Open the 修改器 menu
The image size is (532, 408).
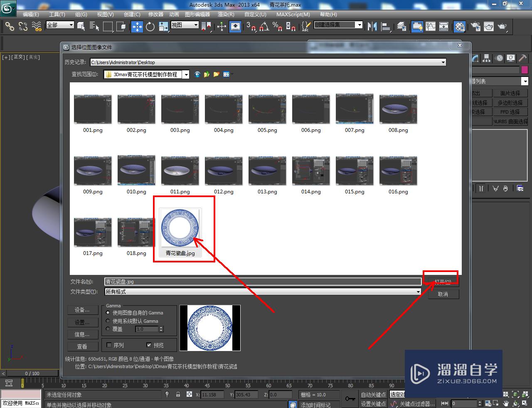(156, 14)
